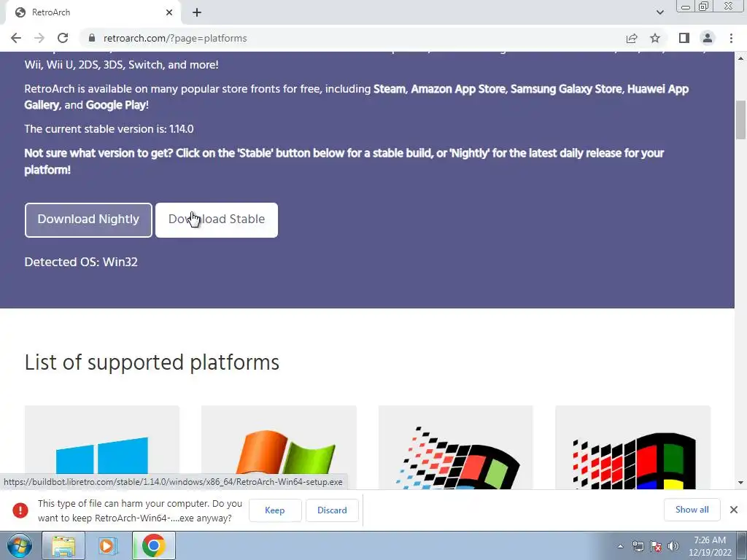Click the browser forward arrow
747x560 pixels.
[39, 38]
